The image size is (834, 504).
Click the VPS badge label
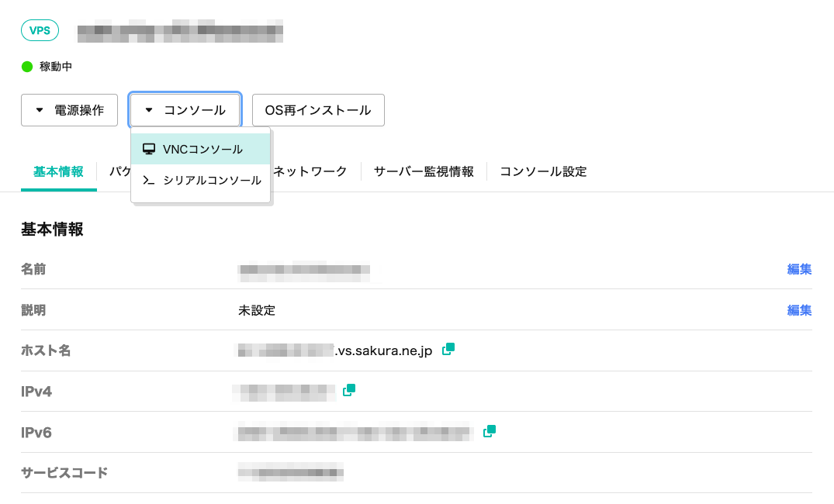coord(40,31)
